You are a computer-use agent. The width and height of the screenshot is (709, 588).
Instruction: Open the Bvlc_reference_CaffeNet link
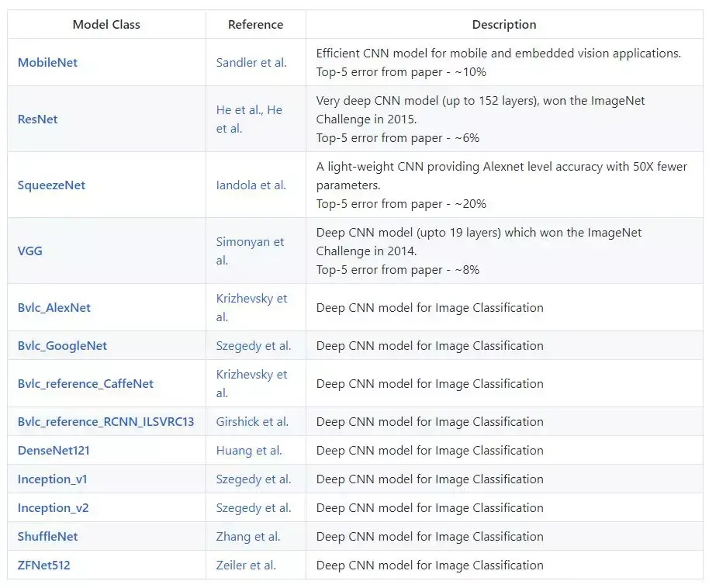85,383
